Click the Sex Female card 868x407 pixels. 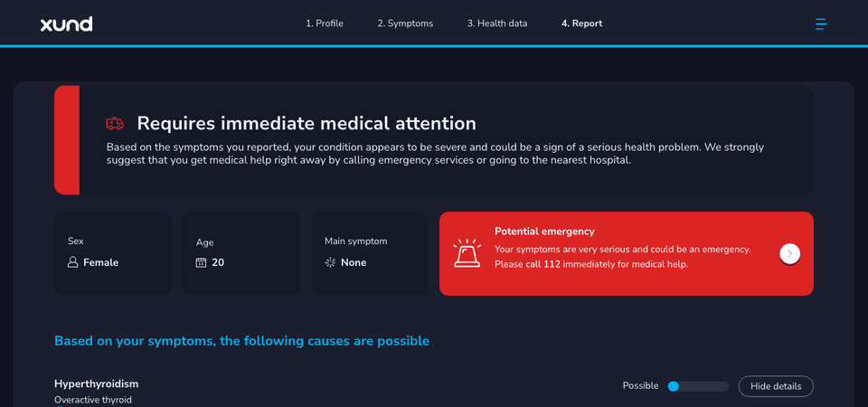coord(113,253)
